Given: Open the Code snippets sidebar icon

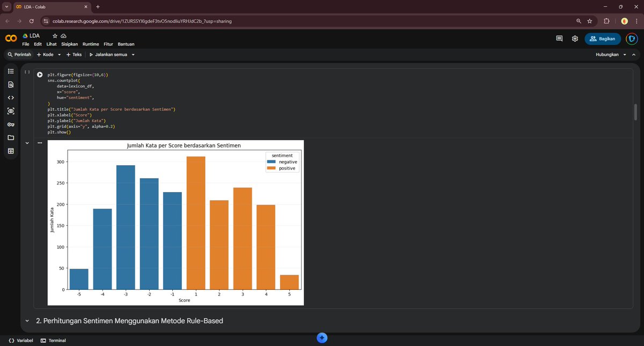Looking at the screenshot, I should click(x=11, y=98).
